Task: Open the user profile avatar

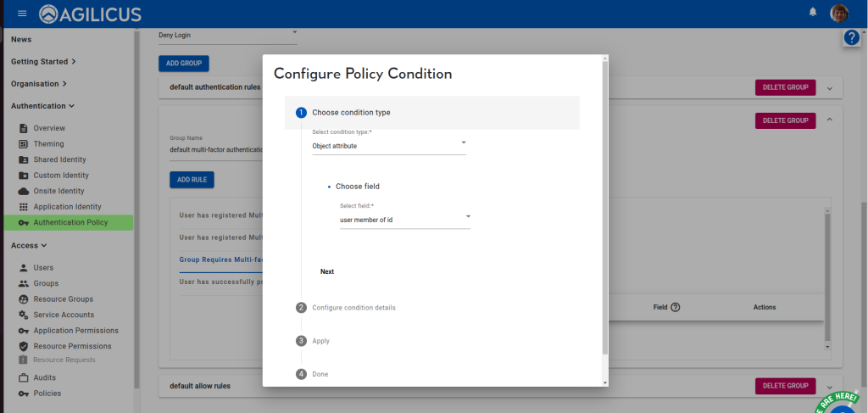Action: (839, 13)
